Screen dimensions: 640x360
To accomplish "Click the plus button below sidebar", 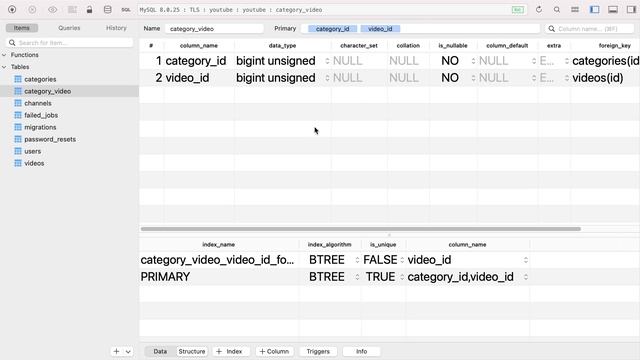I will pos(116,351).
